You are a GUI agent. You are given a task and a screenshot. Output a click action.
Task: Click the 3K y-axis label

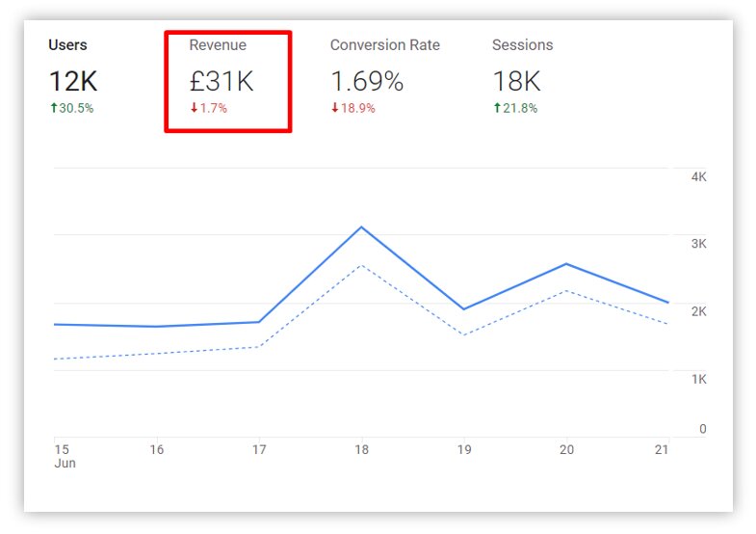click(698, 244)
